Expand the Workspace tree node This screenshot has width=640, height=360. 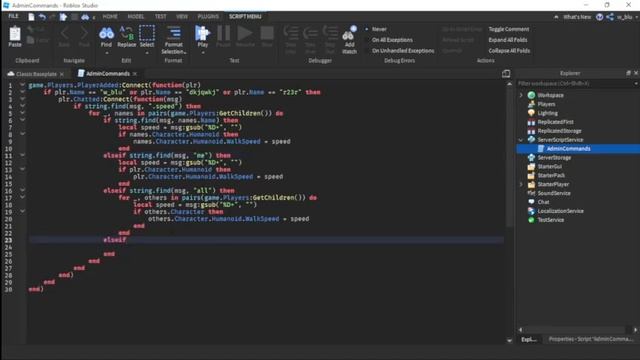(x=521, y=95)
